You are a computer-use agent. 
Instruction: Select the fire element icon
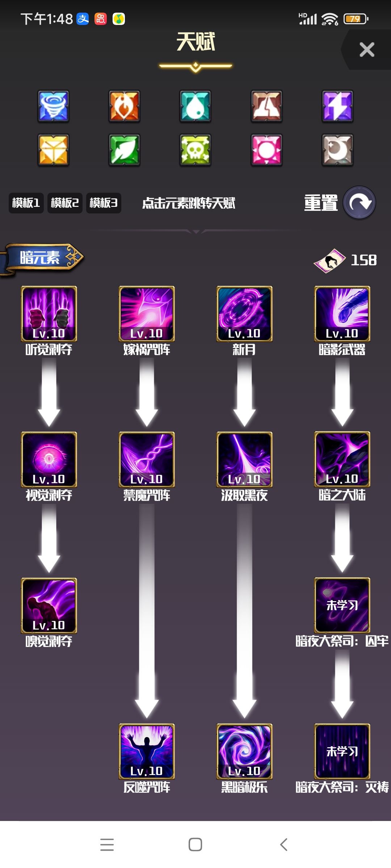pos(124,106)
